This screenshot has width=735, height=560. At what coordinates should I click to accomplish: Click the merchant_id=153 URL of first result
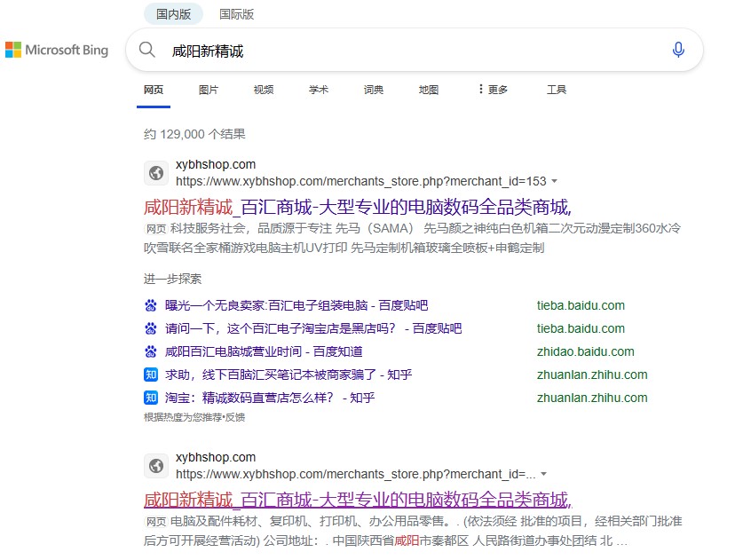(x=361, y=181)
